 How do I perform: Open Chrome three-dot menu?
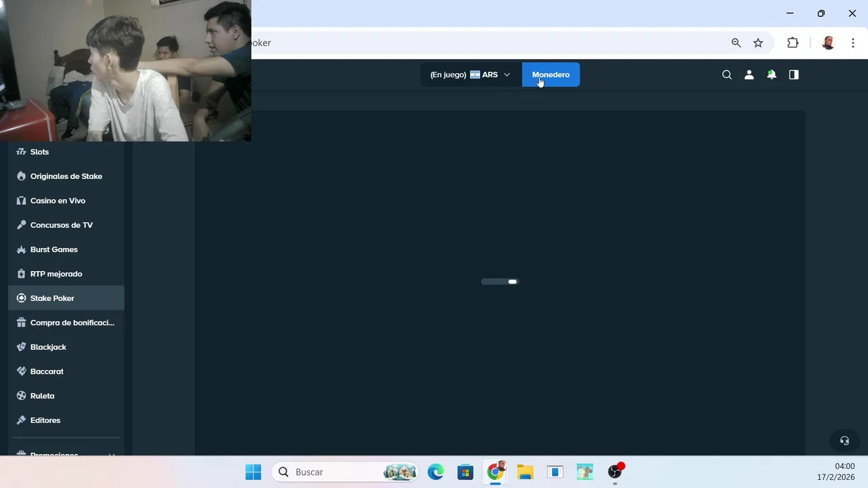click(x=853, y=43)
